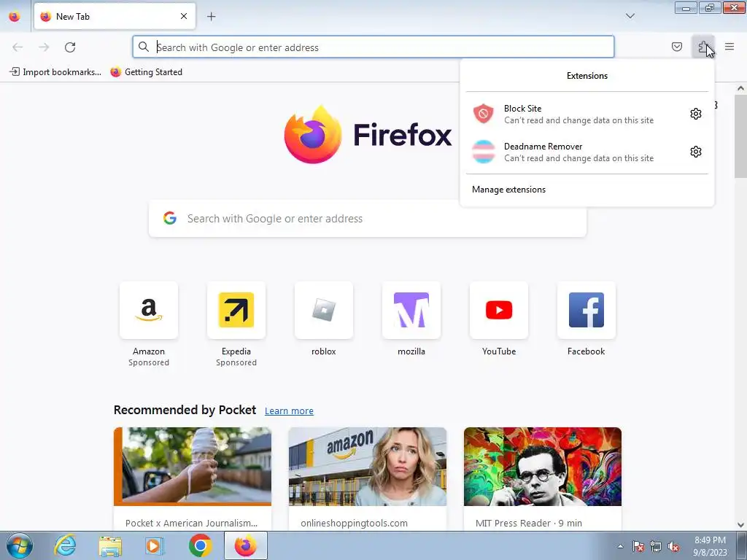Open settings gear for Block Site

(x=695, y=114)
